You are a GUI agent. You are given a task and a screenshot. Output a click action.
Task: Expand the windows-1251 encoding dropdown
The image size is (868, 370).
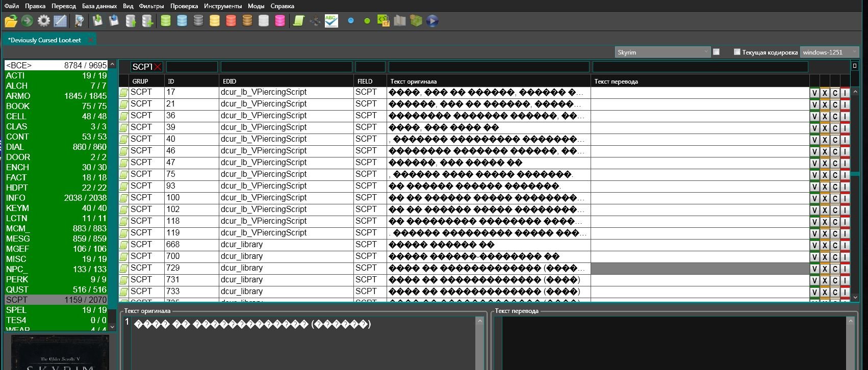[x=829, y=52]
